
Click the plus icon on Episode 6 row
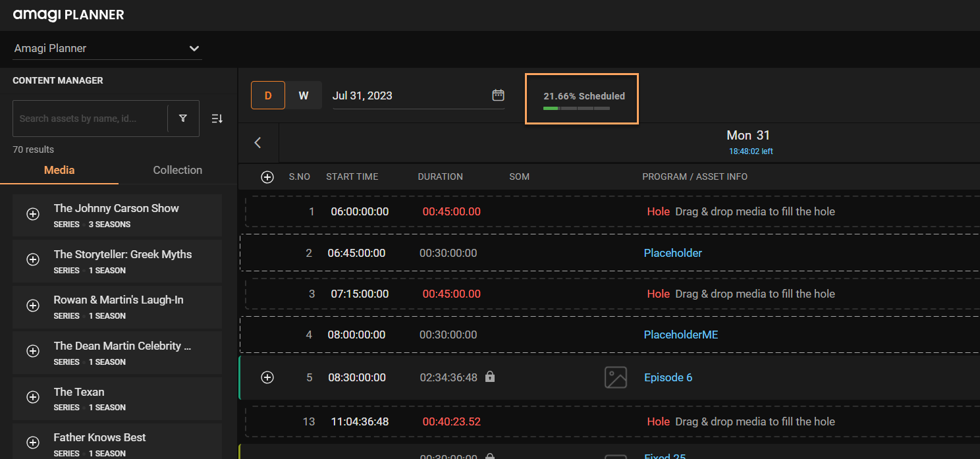tap(267, 377)
